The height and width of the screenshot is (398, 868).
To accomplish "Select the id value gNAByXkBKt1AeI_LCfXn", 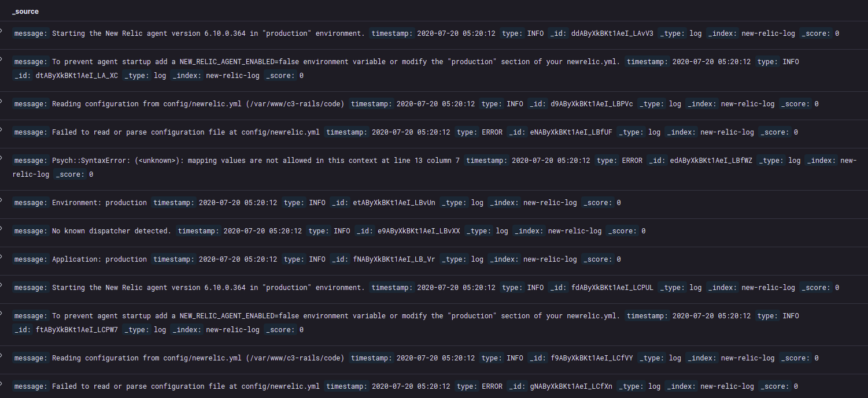I will pyautogui.click(x=571, y=386).
